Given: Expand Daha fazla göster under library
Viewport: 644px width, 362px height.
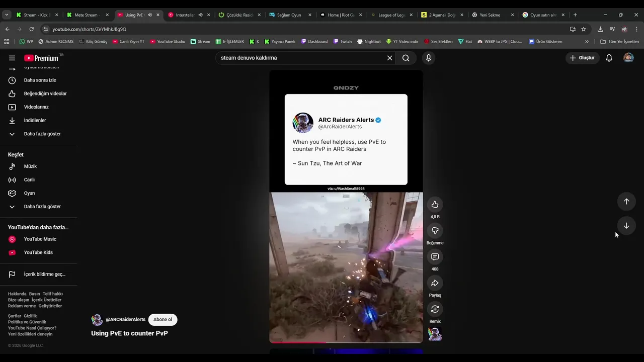Looking at the screenshot, I should [x=39, y=134].
